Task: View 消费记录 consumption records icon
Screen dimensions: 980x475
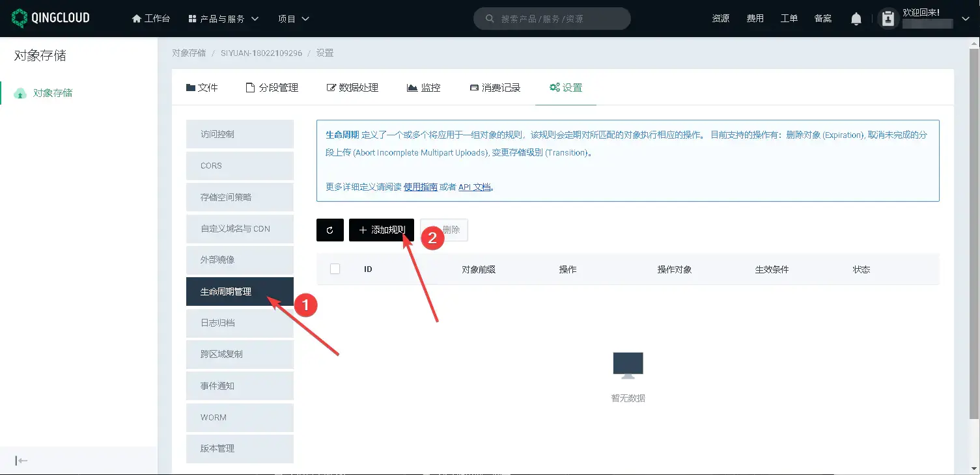Action: click(x=474, y=87)
